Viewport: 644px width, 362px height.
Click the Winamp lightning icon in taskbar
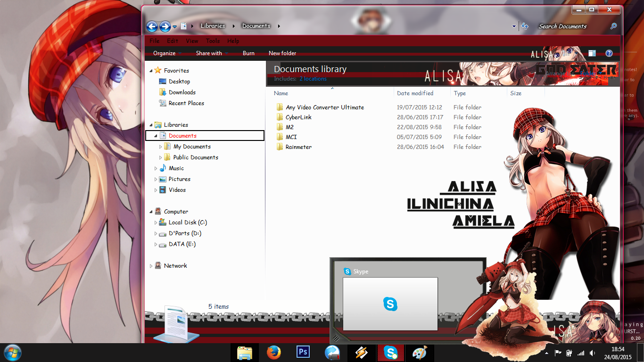pyautogui.click(x=362, y=353)
